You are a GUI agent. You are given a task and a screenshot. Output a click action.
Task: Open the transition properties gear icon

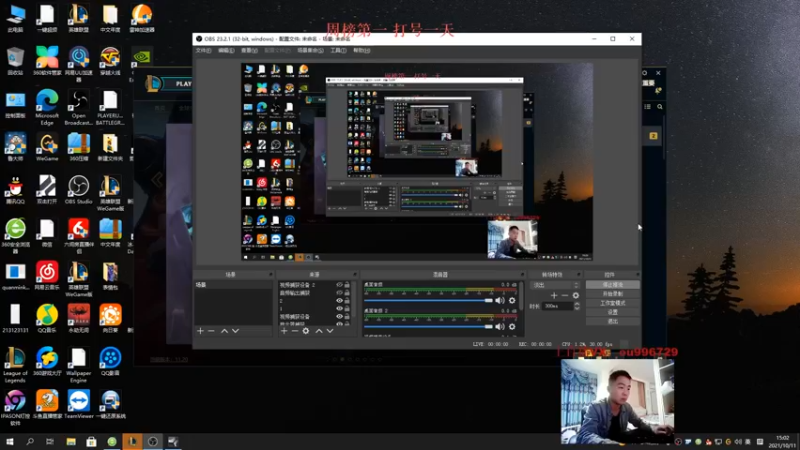576,295
